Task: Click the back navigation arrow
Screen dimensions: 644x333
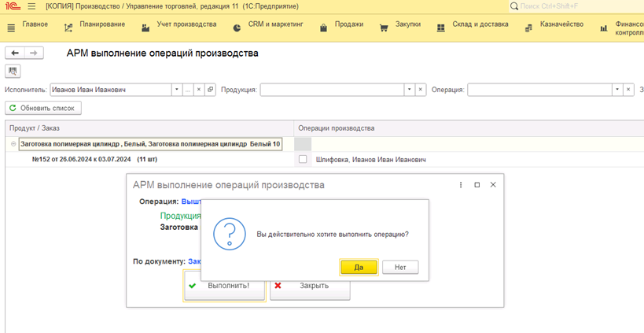Action: click(15, 53)
